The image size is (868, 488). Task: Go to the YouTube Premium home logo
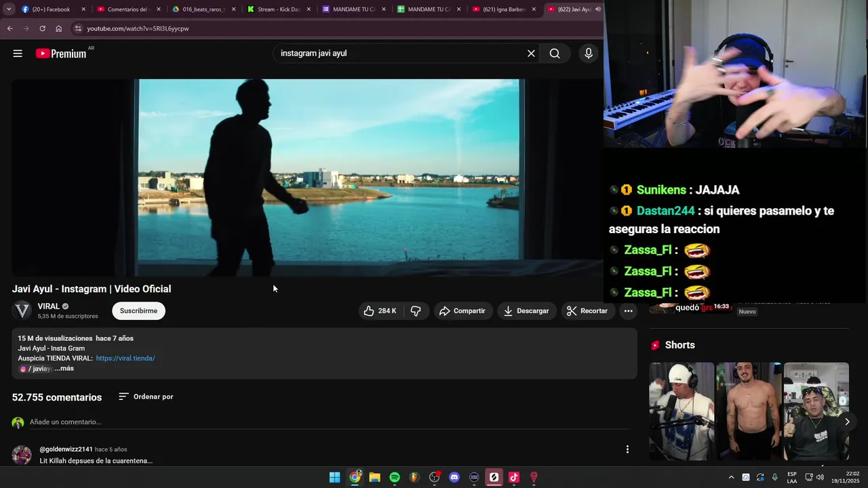point(61,54)
